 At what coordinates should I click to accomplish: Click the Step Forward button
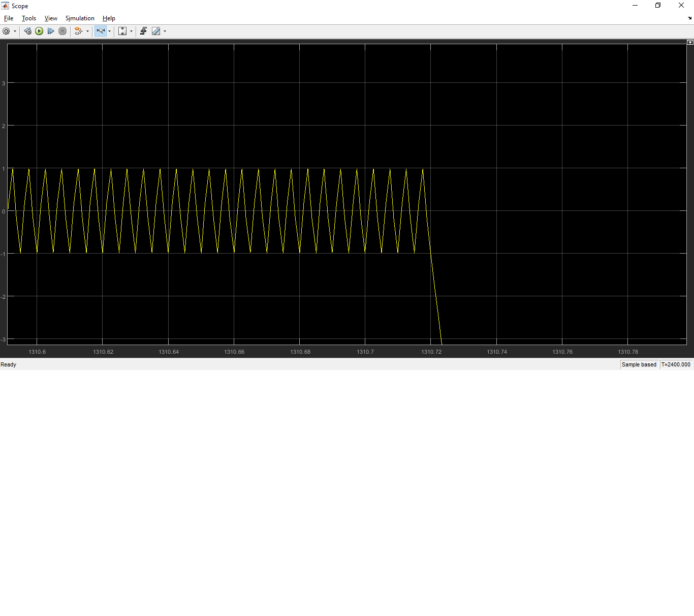(51, 32)
